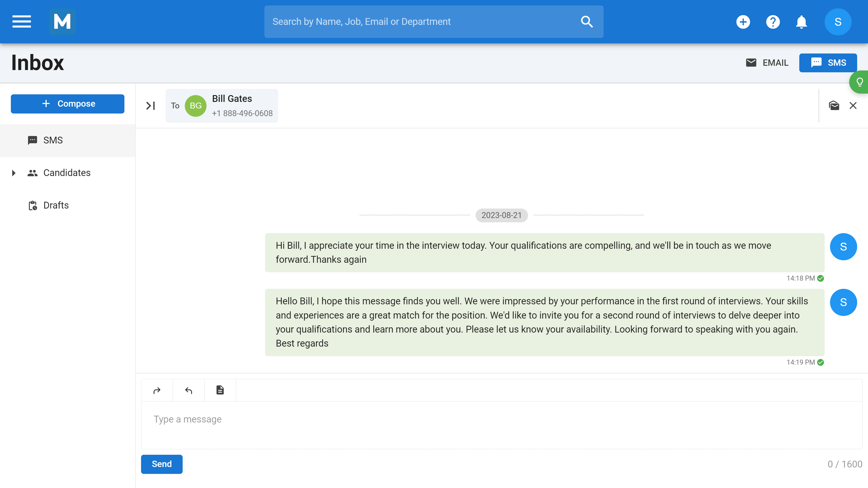
Task: Open your profile avatar menu
Action: pos(838,22)
